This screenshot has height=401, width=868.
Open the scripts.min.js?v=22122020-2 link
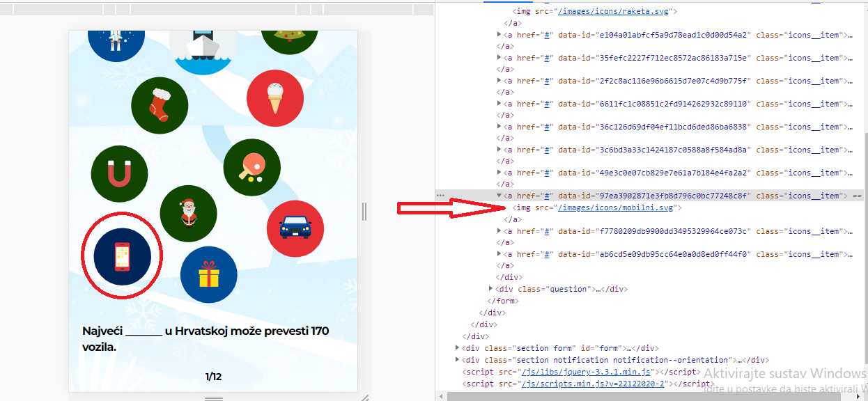click(594, 384)
